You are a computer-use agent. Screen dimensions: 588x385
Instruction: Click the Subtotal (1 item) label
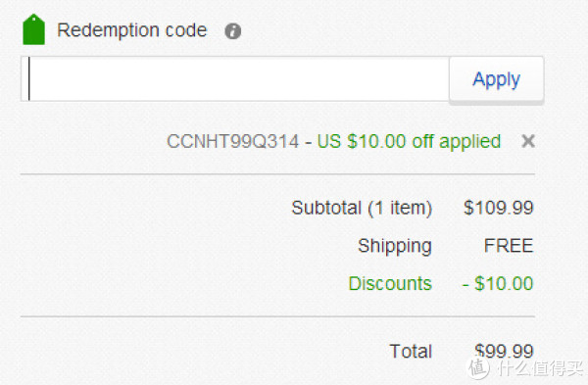coord(362,208)
